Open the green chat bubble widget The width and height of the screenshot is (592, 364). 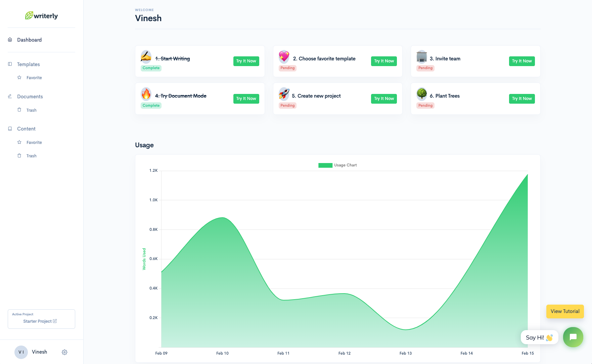[x=573, y=337]
